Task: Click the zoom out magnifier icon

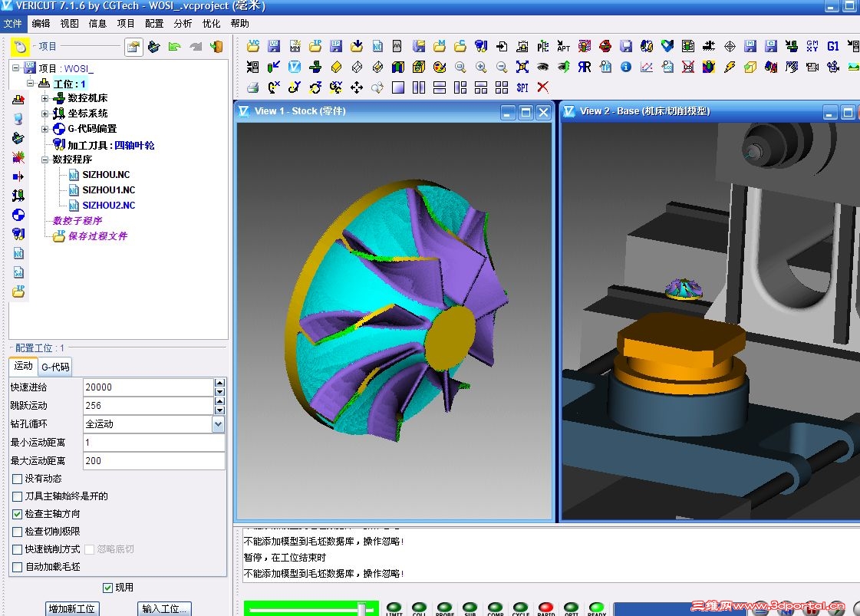Action: 501,67
